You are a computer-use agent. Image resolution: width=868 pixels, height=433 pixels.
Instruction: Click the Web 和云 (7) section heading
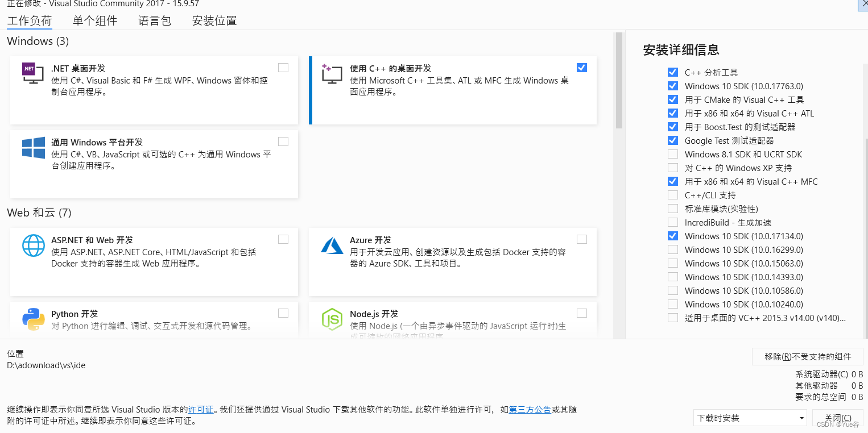[39, 213]
